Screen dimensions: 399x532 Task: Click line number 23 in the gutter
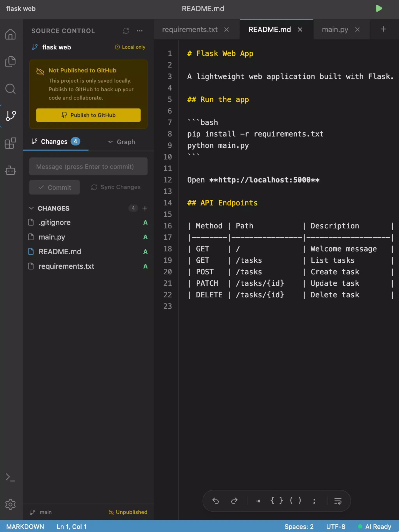click(x=168, y=306)
